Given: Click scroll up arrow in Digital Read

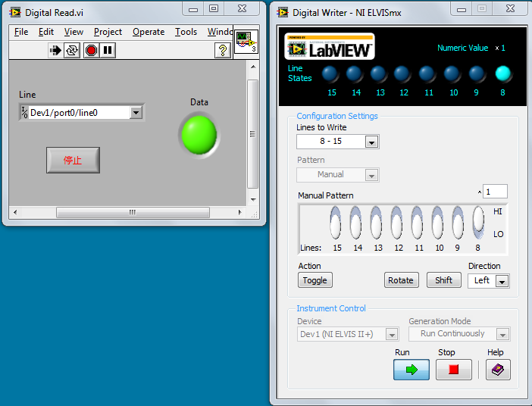Looking at the screenshot, I should (253, 67).
